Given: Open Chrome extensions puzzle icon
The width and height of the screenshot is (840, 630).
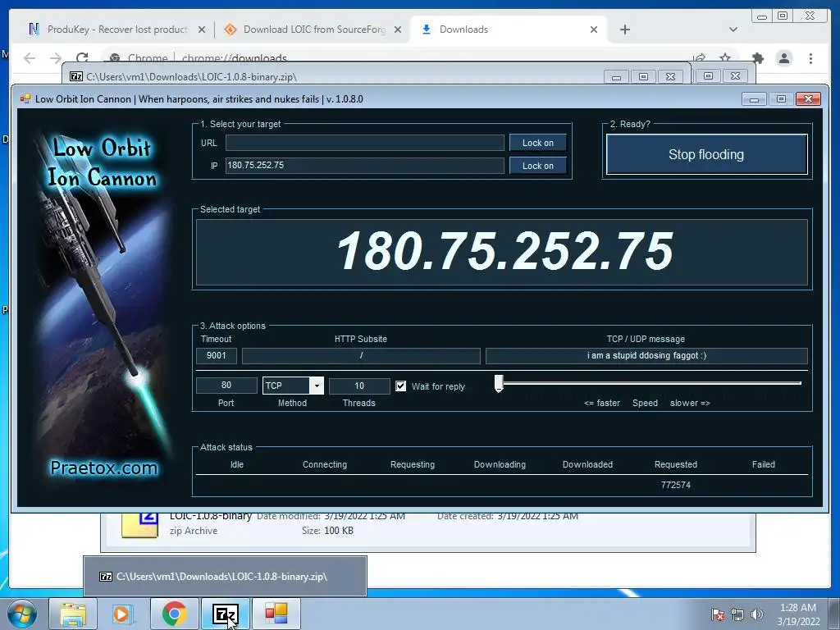Looking at the screenshot, I should 758,58.
